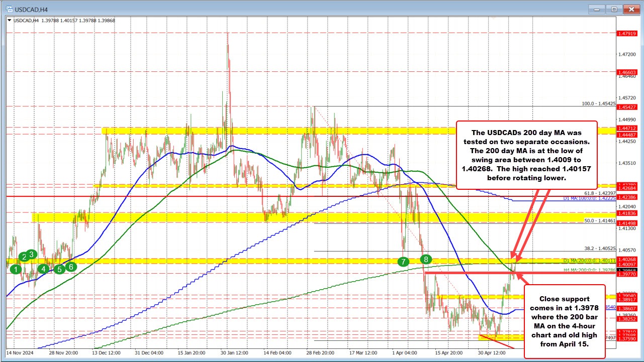The width and height of the screenshot is (644, 362).
Task: Click the small triangle beside USDCAD,H4 header
Action: [x=9, y=21]
